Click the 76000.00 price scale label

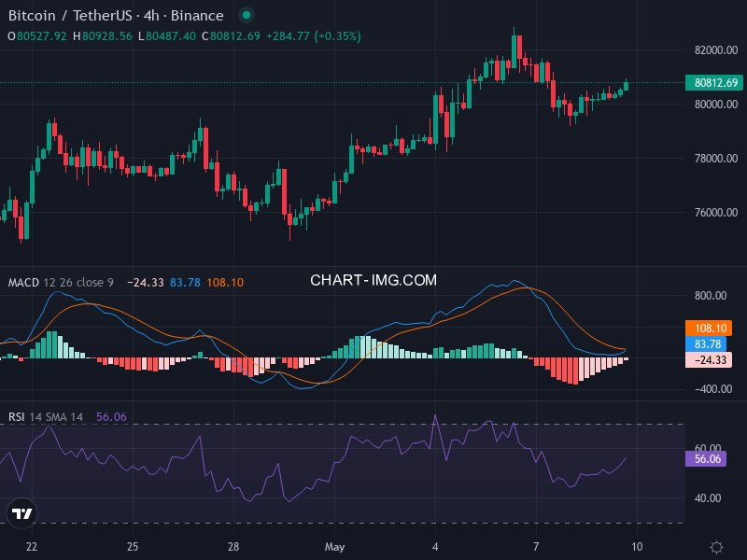pos(716,213)
